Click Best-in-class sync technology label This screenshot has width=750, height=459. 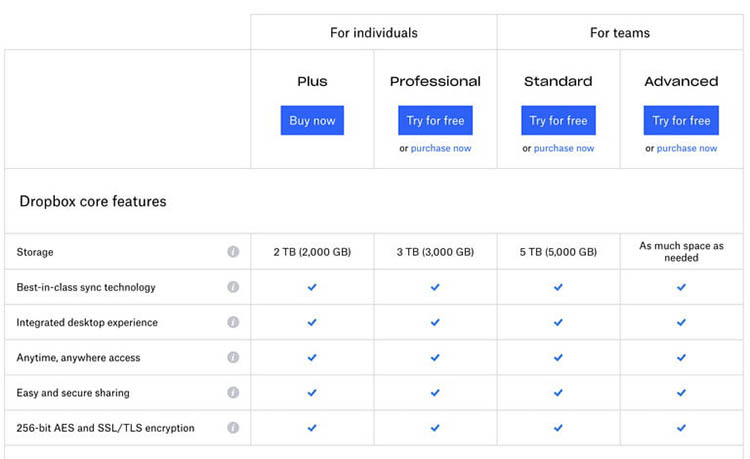coord(86,287)
